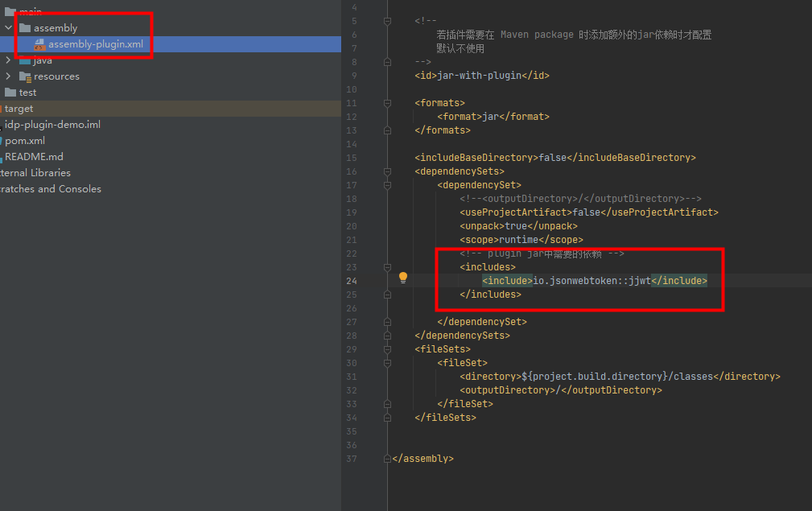Screen dimensions: 812x511
Task: Open README.md from the project tree
Action: click(34, 157)
